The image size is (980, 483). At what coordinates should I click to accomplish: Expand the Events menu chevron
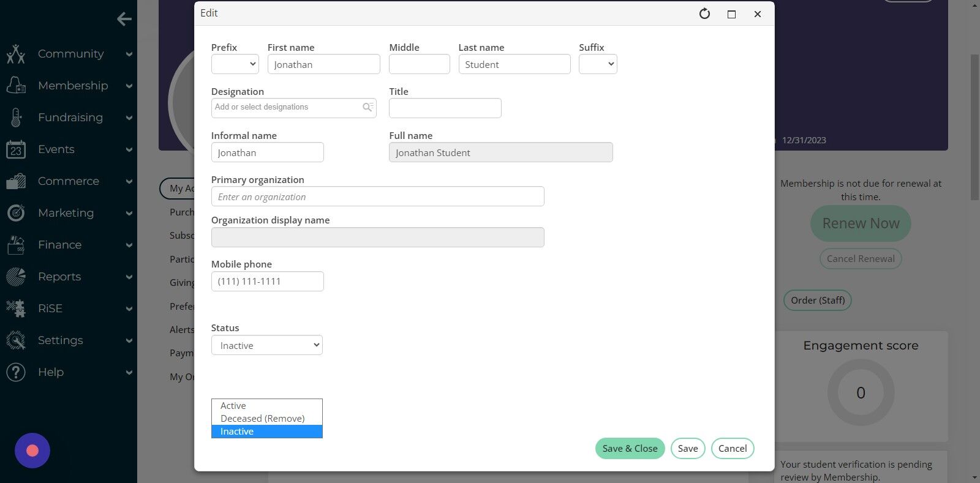tap(129, 150)
